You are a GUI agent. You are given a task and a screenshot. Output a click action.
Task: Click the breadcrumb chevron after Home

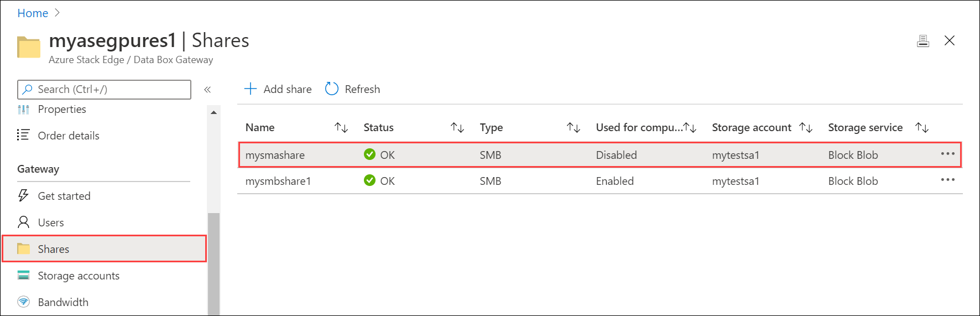pos(57,13)
